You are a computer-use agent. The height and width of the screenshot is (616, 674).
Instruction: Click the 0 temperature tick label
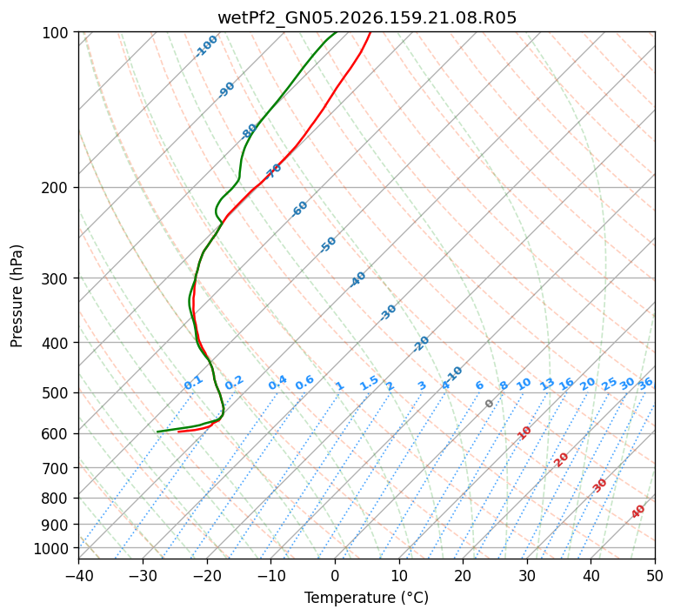[335, 575]
